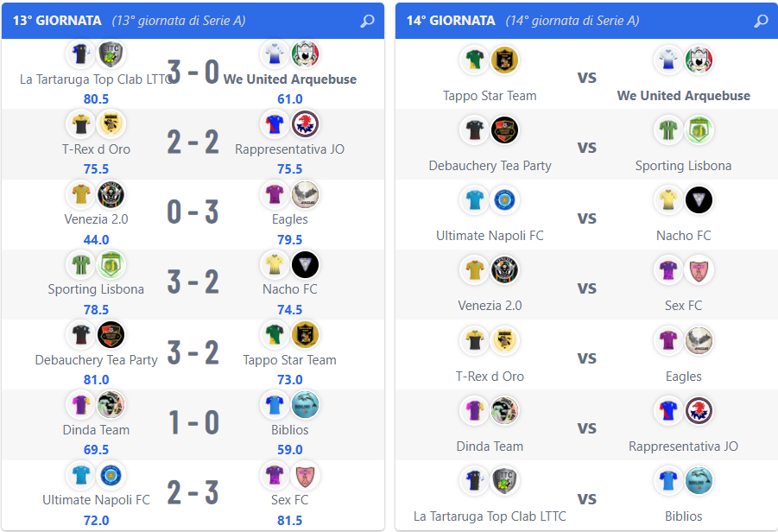This screenshot has width=778, height=532.
Task: Open search in the 13° Giornata header
Action: click(x=367, y=21)
